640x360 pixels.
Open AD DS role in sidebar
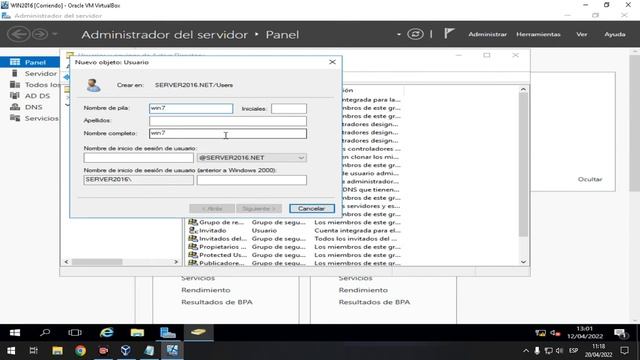click(30, 96)
